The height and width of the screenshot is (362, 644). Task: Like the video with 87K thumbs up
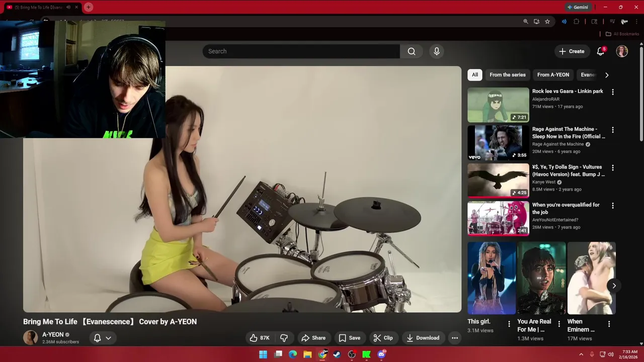(260, 338)
